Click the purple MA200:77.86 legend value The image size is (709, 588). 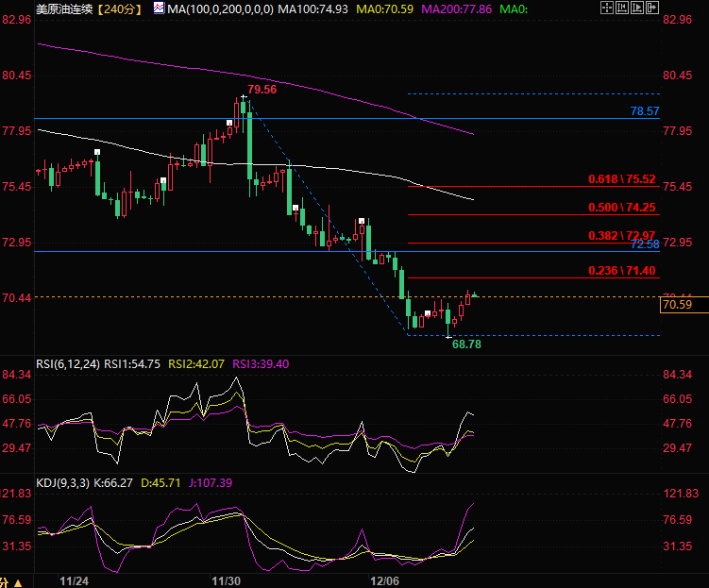(456, 9)
